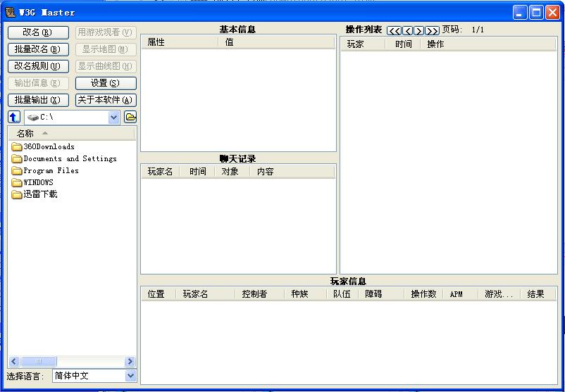The image size is (565, 392).
Task: Open 设置(S) settings
Action: (106, 83)
